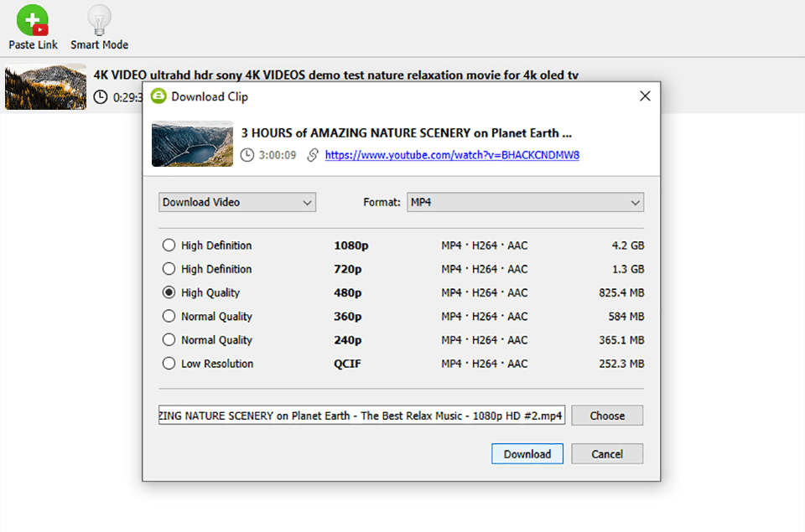Click the video thumbnail in the download list
The width and height of the screenshot is (805, 532).
point(45,87)
